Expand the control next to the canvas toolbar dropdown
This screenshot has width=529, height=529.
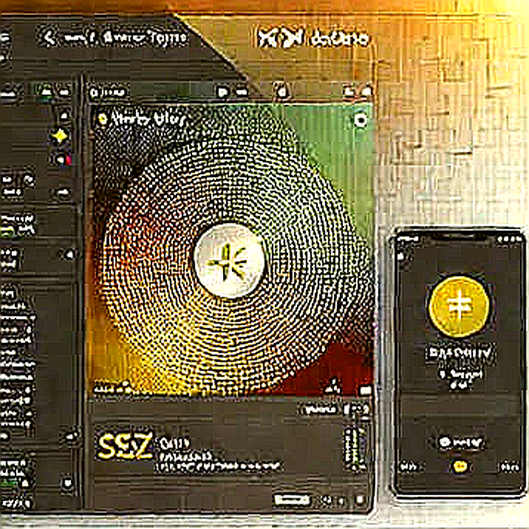tap(242, 92)
